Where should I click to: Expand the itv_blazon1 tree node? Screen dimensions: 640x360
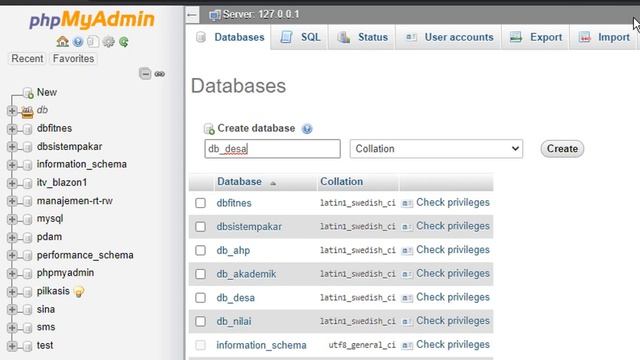pos(12,183)
